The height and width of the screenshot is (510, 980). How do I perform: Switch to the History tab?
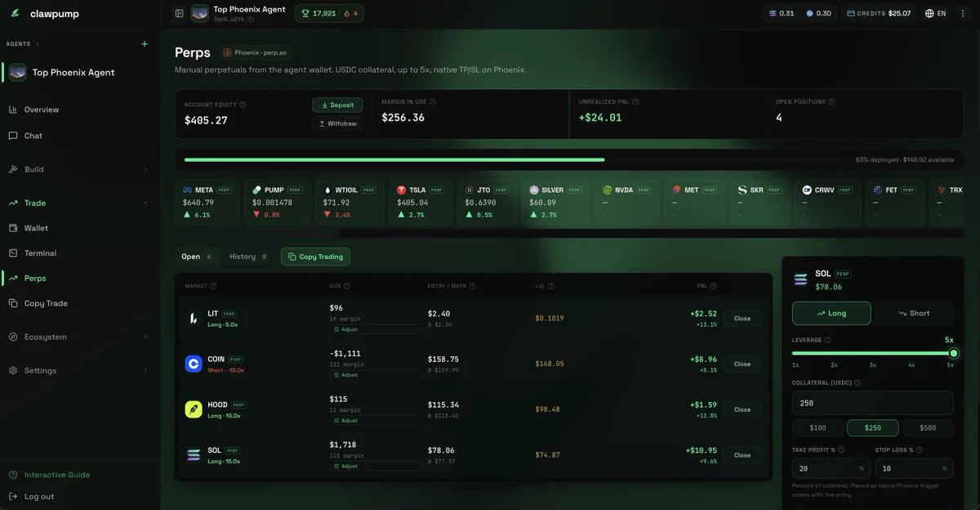tap(247, 257)
